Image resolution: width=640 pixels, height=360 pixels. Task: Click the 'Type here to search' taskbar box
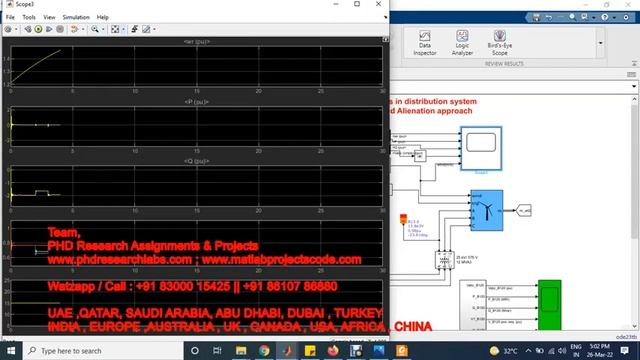point(102,351)
